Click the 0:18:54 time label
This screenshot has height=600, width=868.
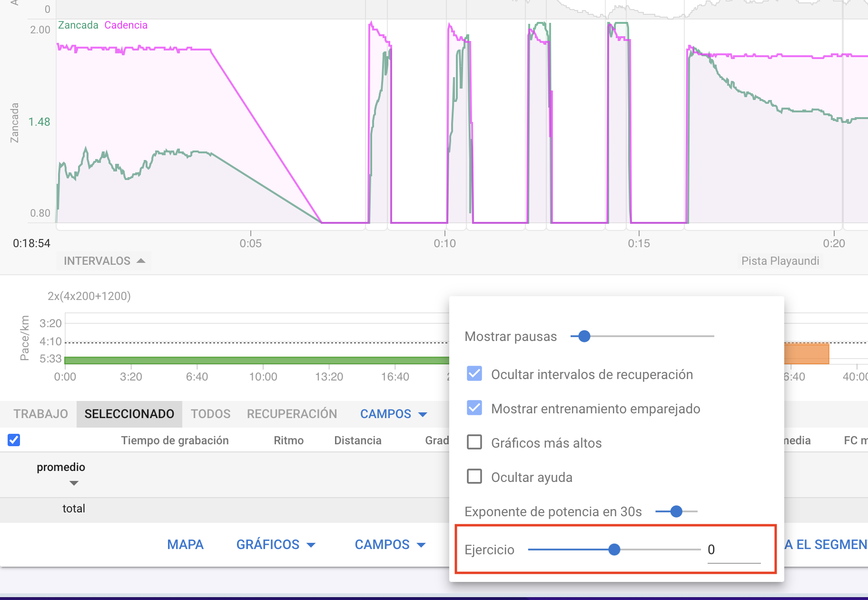click(31, 243)
